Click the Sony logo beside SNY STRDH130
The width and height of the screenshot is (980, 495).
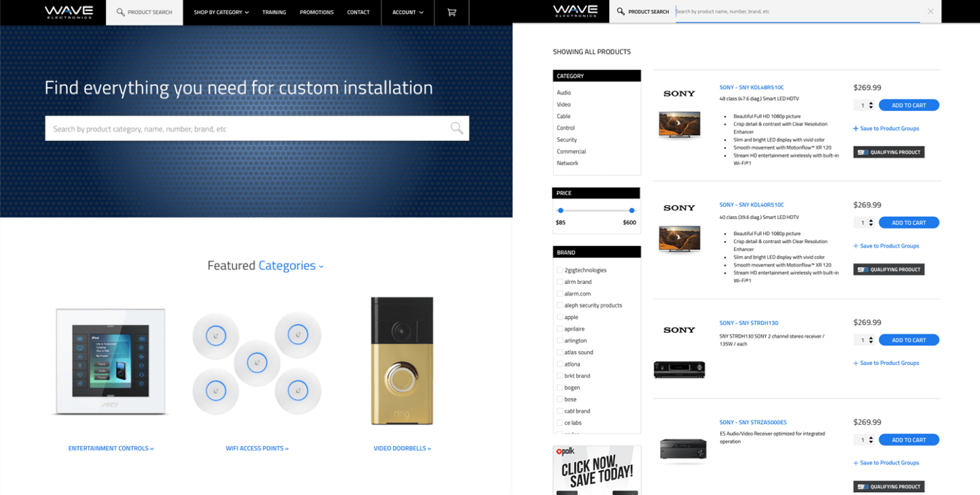tap(679, 330)
